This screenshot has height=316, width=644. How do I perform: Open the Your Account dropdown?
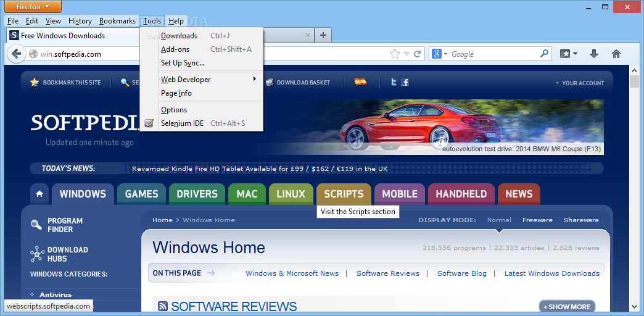[x=579, y=83]
